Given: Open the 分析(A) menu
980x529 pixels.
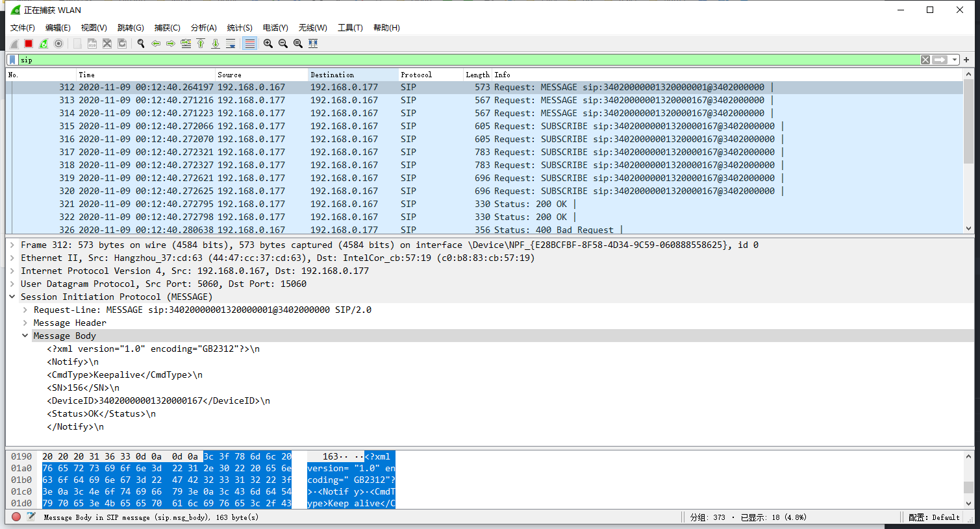Looking at the screenshot, I should [203, 28].
